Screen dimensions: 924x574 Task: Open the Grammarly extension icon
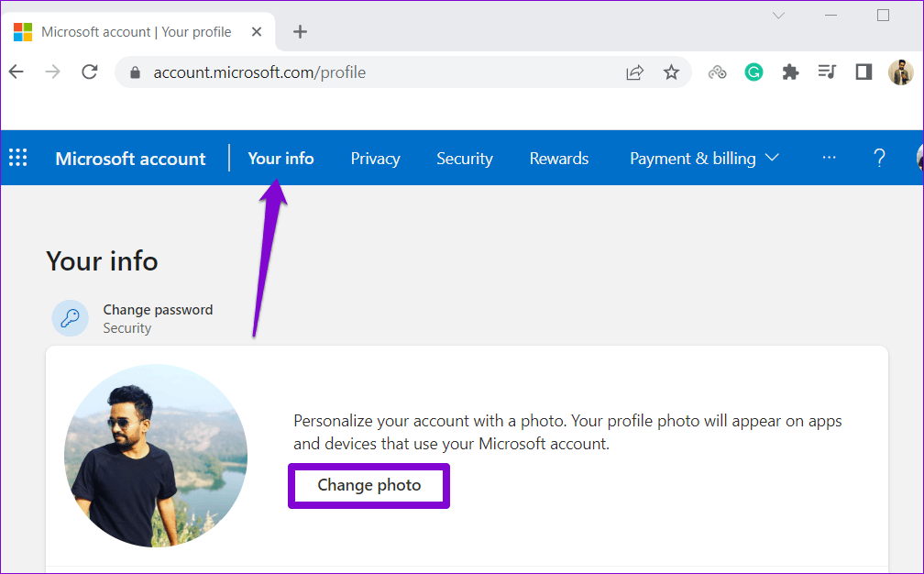(x=753, y=72)
